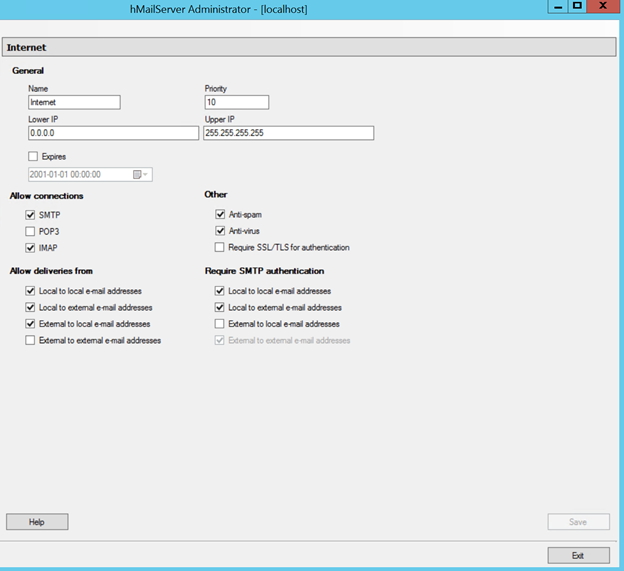Screen dimensions: 624x571
Task: Click the Allow deliveries from heading
Action: tap(51, 271)
